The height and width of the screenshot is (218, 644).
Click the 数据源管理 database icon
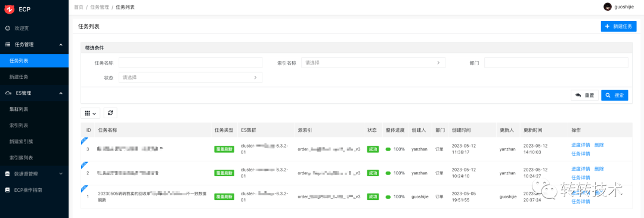(7, 174)
